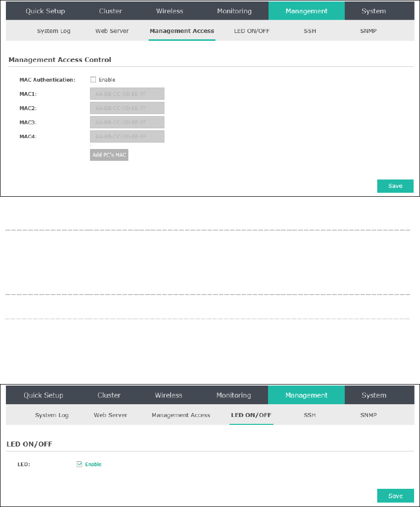Screen dimensions: 420x507
Task: Open System Log subtab in upper panel
Action: click(x=54, y=31)
